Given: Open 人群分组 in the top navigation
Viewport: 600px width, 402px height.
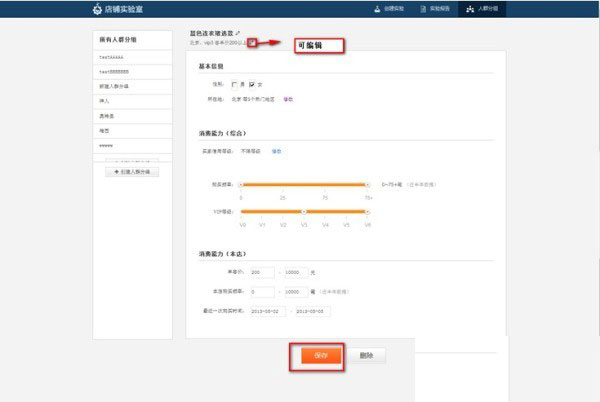Looking at the screenshot, I should (482, 9).
